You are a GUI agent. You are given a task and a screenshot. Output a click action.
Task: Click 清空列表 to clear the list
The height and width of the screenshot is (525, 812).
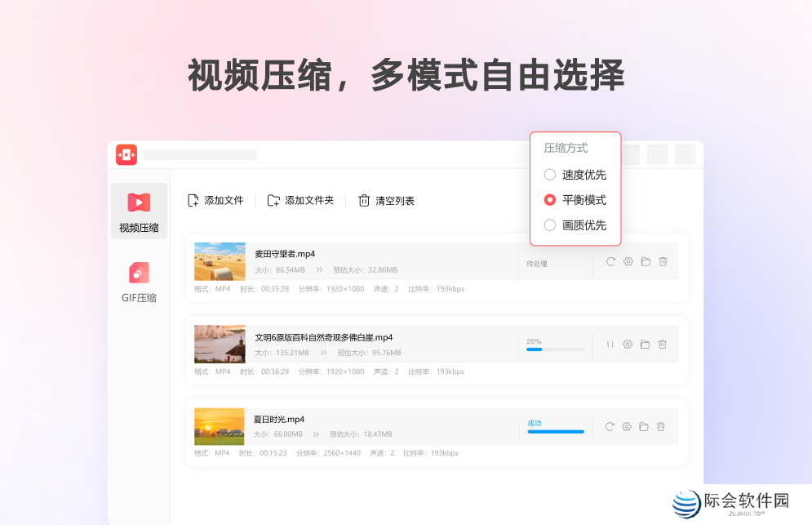(385, 199)
